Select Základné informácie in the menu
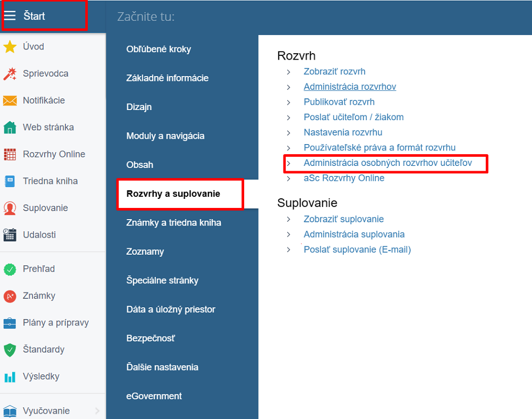The image size is (532, 419). [167, 78]
